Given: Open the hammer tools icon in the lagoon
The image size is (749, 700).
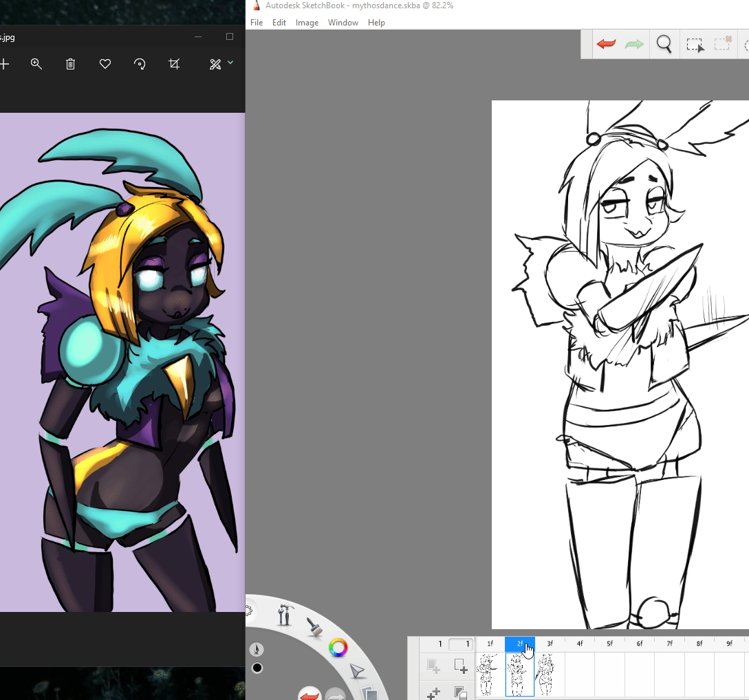Looking at the screenshot, I should (x=284, y=613).
